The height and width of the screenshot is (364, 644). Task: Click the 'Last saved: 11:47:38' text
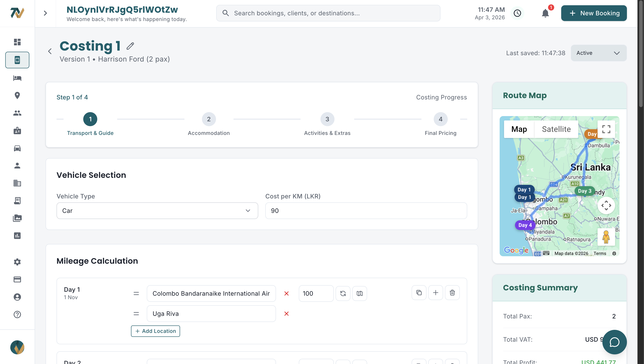[536, 53]
